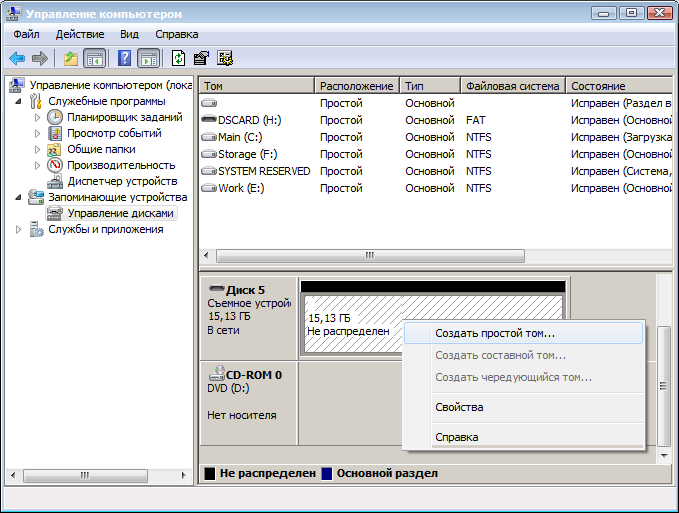Toggle the show/hide console tree button
The height and width of the screenshot is (513, 679).
[x=95, y=58]
